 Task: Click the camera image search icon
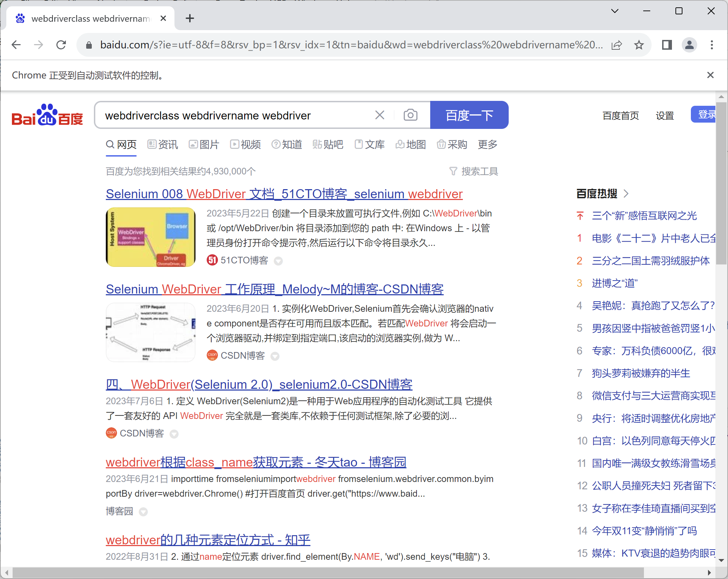pos(410,115)
